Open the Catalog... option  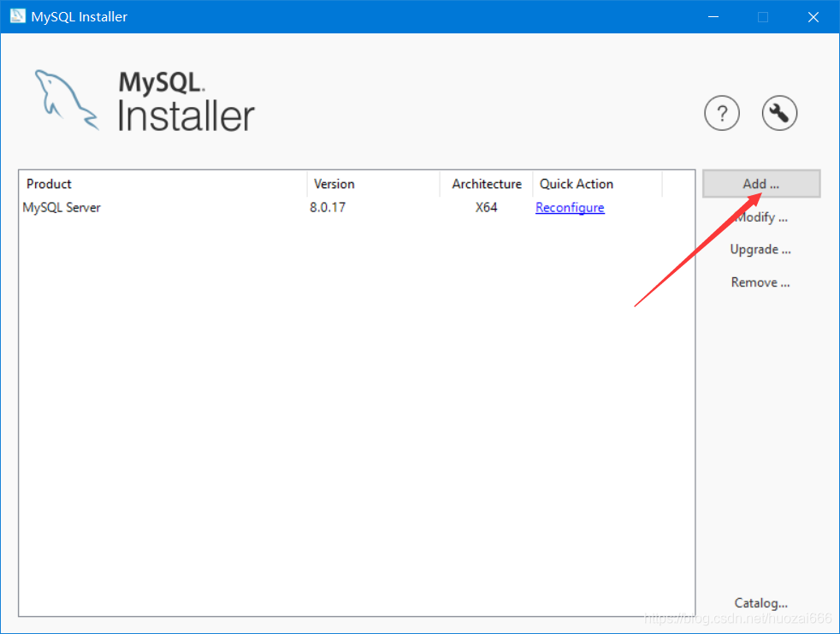point(760,603)
